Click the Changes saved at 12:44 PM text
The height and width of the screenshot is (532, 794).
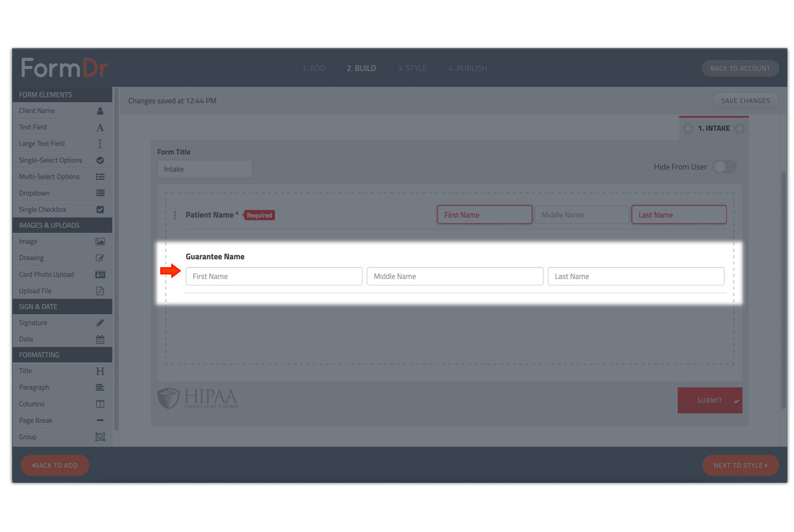pyautogui.click(x=172, y=101)
